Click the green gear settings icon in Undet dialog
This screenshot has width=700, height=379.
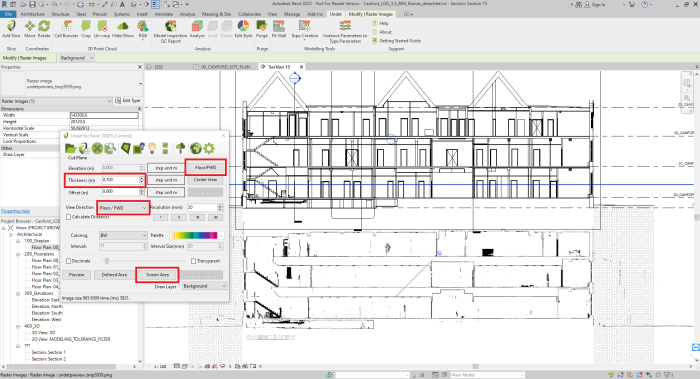pos(209,148)
